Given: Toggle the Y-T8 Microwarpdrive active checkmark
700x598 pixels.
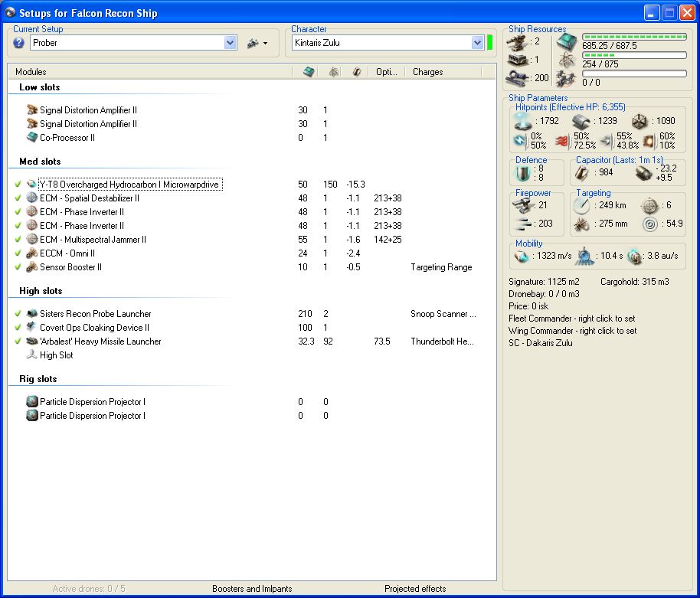Looking at the screenshot, I should (18, 184).
